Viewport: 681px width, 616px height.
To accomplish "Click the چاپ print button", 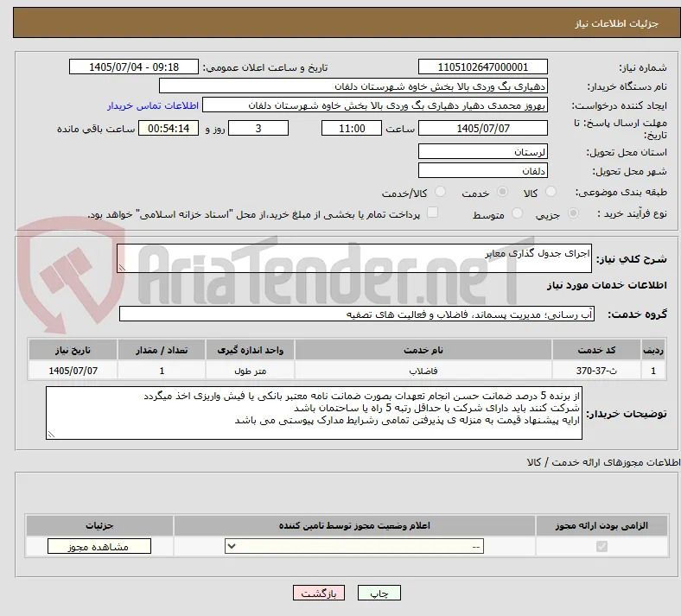I will click(x=379, y=593).
